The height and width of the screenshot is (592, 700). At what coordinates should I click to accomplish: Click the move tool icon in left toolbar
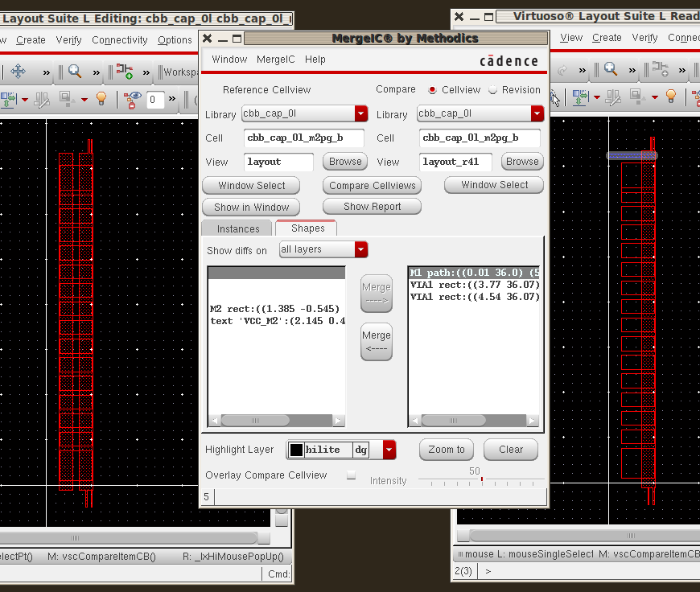[18, 72]
